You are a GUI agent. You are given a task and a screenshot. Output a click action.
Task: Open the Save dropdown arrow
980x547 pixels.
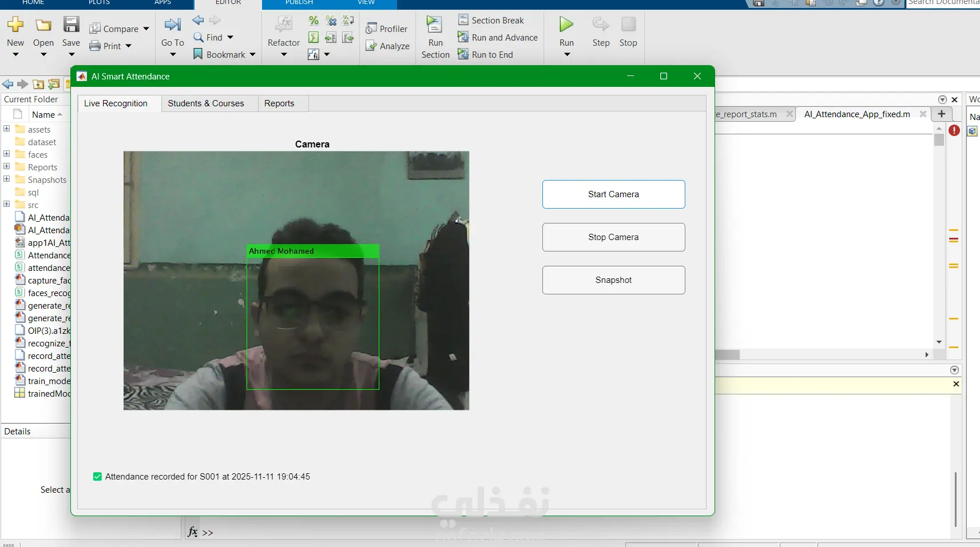71,54
